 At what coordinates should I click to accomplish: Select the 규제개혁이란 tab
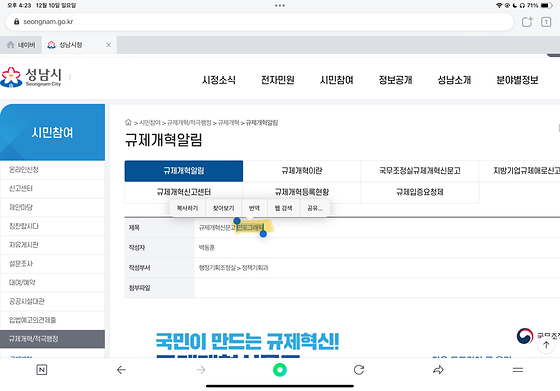(302, 171)
